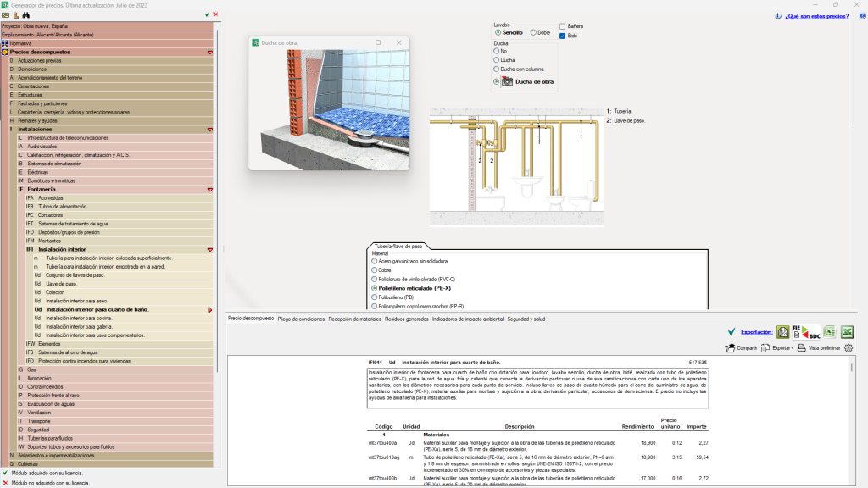Click the Normativa scales icon
Viewport: 868px width, 488px height.
5,43
